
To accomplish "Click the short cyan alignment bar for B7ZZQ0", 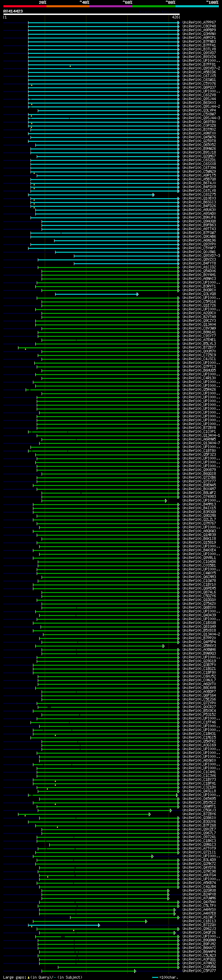I will (x=64, y=925).
